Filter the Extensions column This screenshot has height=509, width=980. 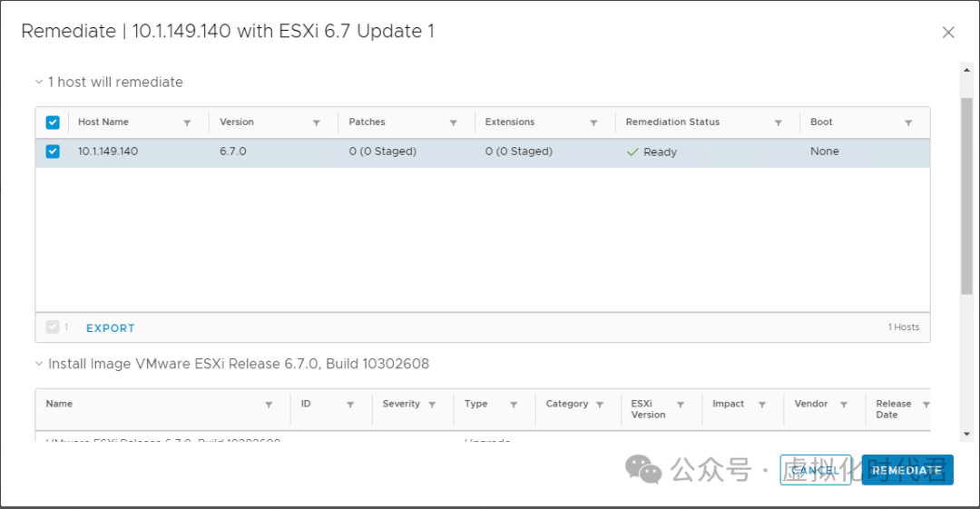(x=593, y=123)
